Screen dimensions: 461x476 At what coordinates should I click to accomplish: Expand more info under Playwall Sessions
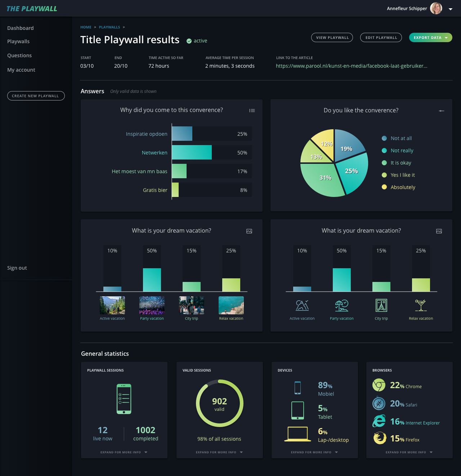(x=124, y=452)
